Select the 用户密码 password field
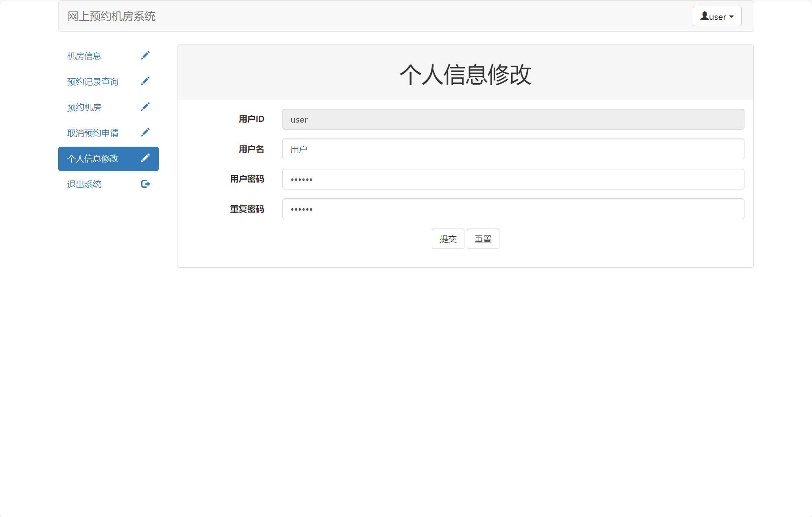 [x=513, y=179]
